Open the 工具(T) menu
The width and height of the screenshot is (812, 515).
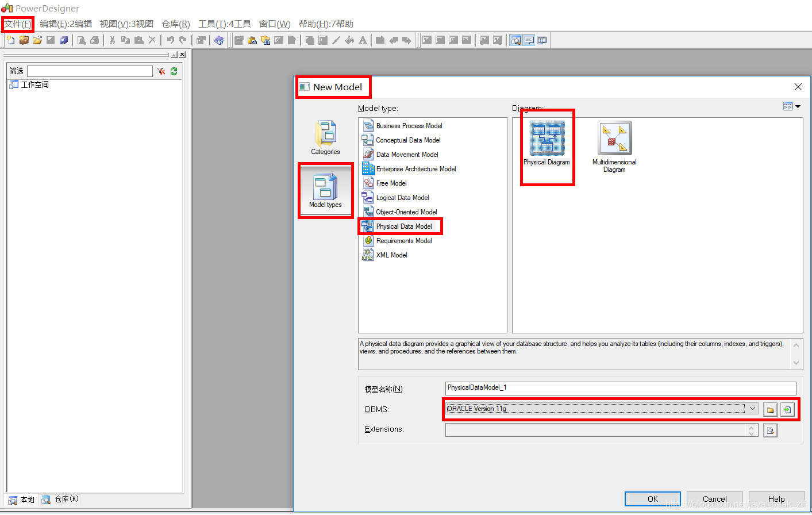[225, 24]
